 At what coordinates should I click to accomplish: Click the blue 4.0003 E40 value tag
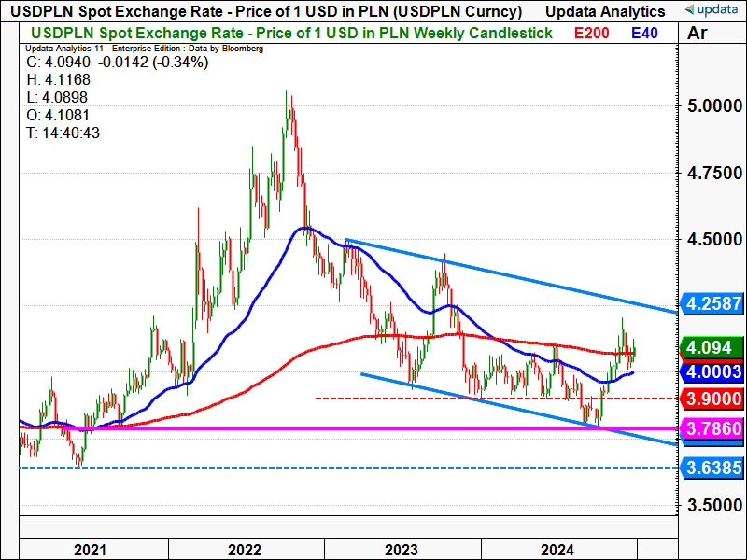pyautogui.click(x=712, y=371)
